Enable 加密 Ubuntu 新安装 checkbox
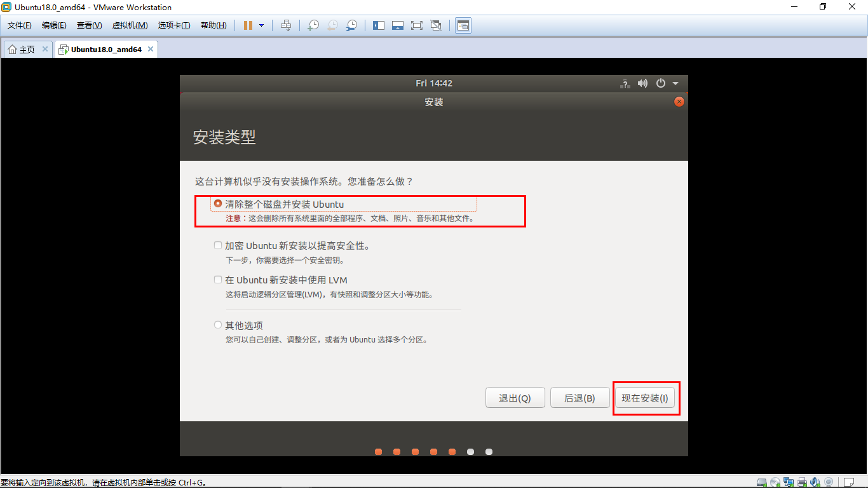The image size is (868, 488). point(218,245)
